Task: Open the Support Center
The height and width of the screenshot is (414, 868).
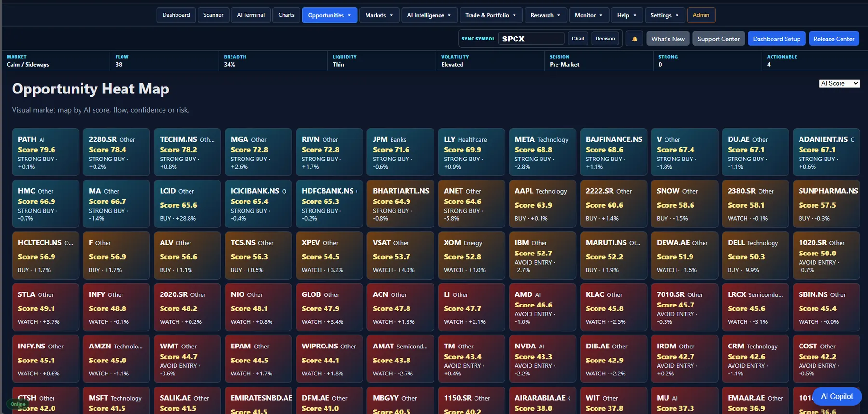Action: 719,39
